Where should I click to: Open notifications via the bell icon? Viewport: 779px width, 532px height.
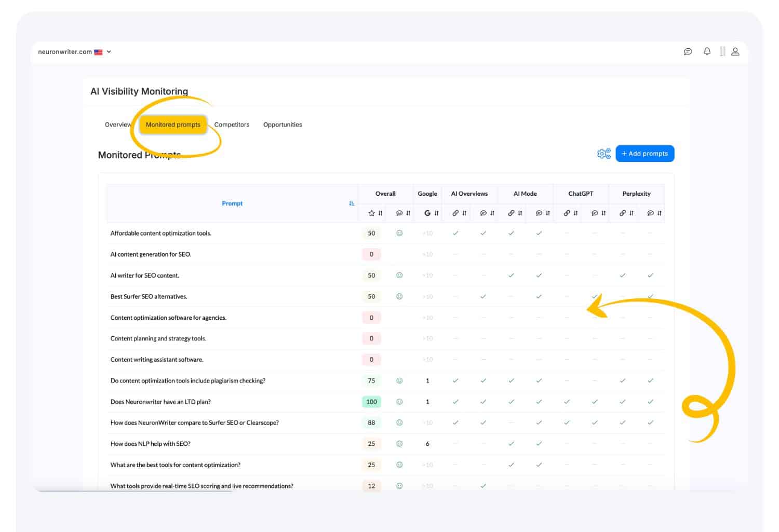[x=707, y=51]
